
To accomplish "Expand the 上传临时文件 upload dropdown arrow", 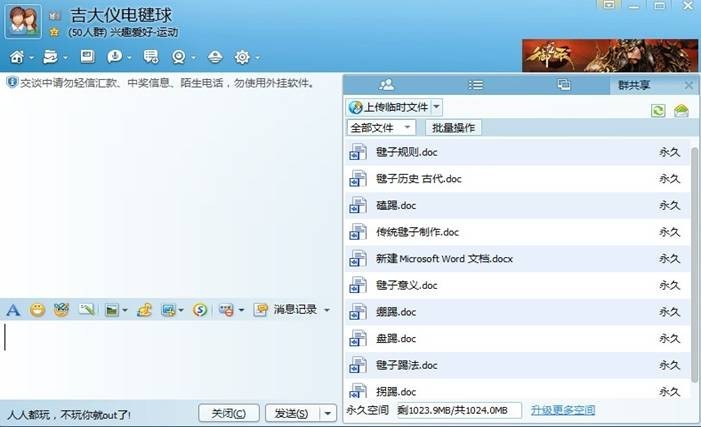I will 437,106.
